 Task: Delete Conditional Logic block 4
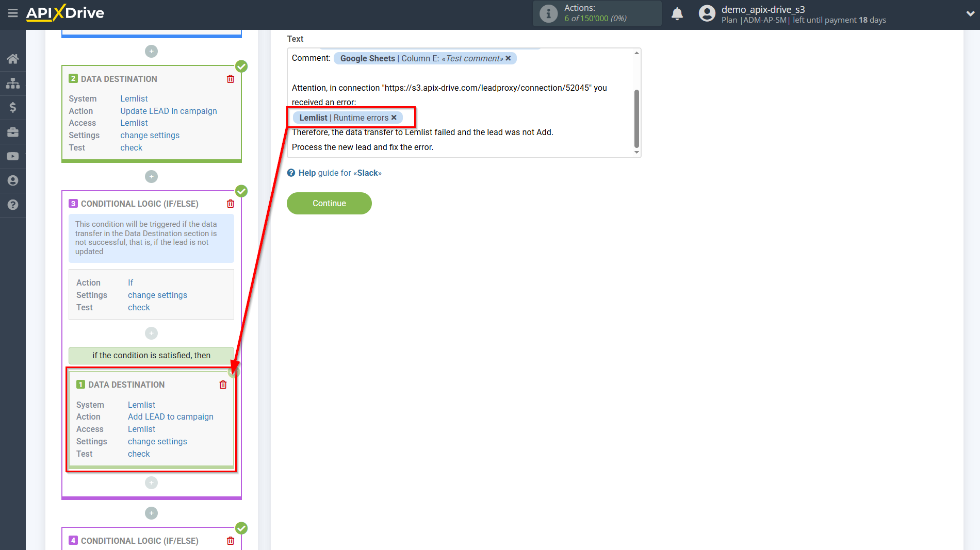point(231,541)
